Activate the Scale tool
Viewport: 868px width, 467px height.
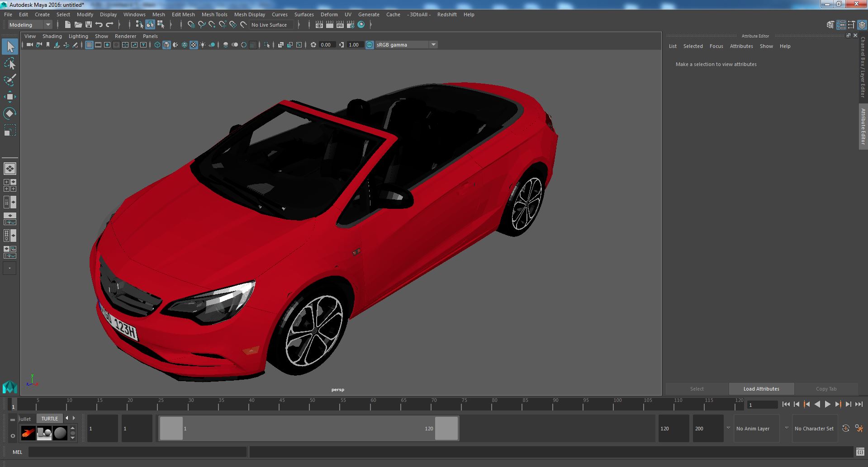9,130
